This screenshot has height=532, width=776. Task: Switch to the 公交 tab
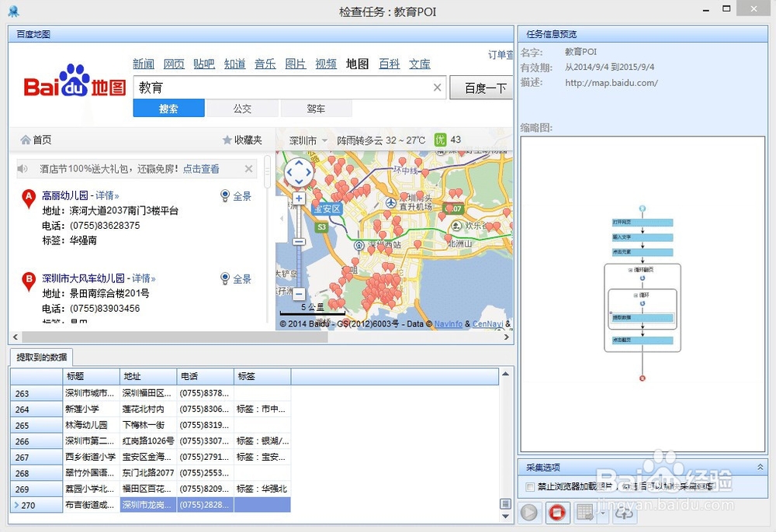pyautogui.click(x=242, y=109)
